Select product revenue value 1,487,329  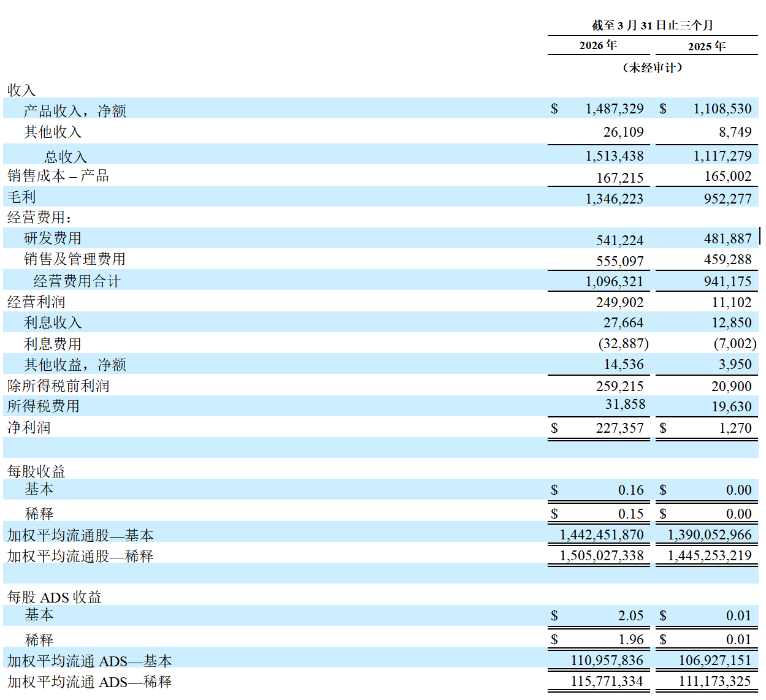point(615,109)
